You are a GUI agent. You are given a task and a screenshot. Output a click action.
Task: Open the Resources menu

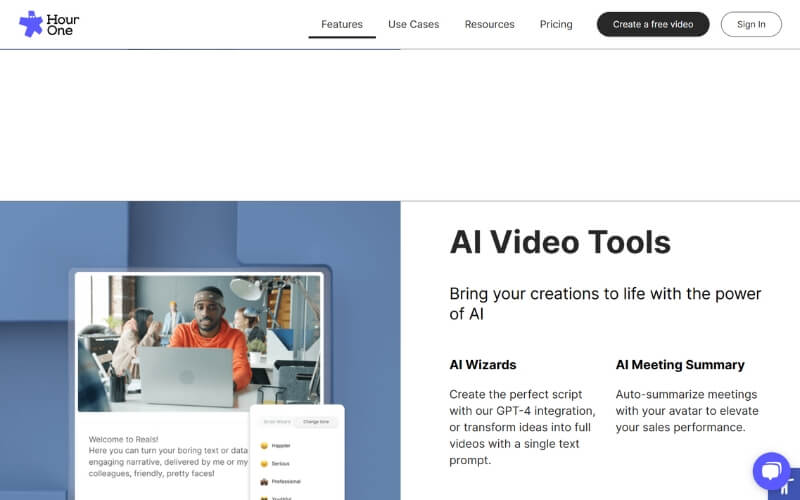click(489, 24)
